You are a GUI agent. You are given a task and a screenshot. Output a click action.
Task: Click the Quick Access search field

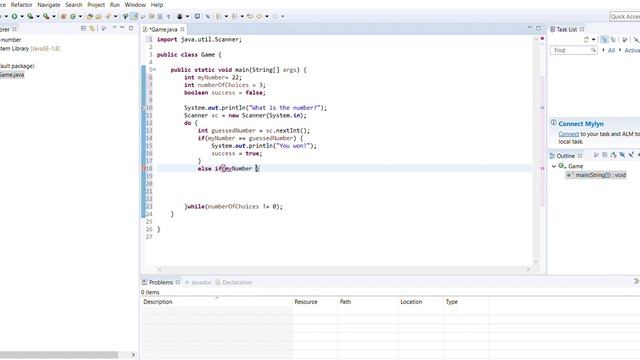click(x=624, y=16)
